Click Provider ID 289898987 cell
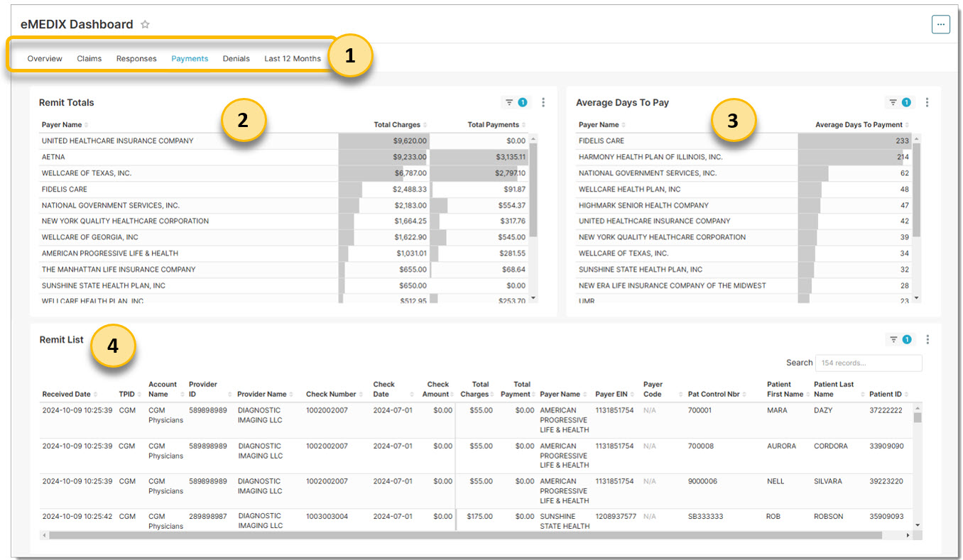 pos(208,517)
